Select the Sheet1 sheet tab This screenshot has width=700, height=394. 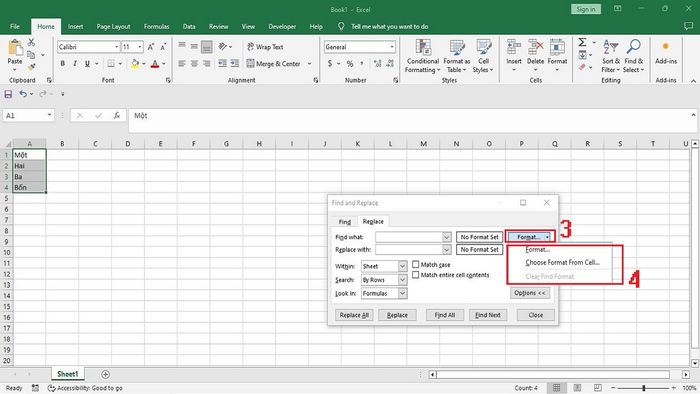coord(67,374)
